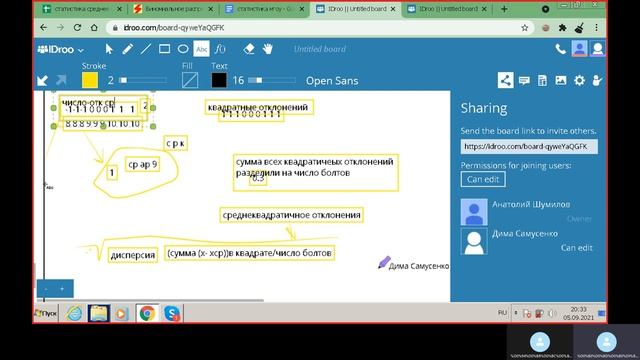The width and height of the screenshot is (640, 360).
Task: Open Skype from taskbar
Action: click(172, 313)
